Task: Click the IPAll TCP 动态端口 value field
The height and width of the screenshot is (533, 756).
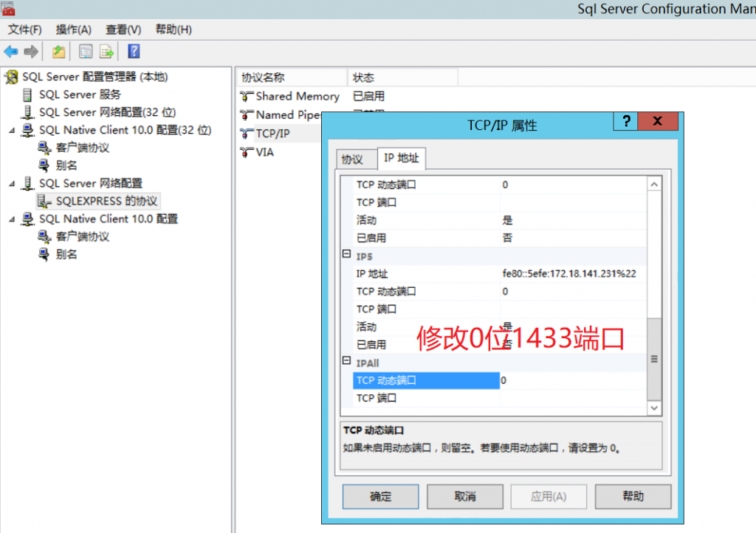Action: (x=573, y=381)
